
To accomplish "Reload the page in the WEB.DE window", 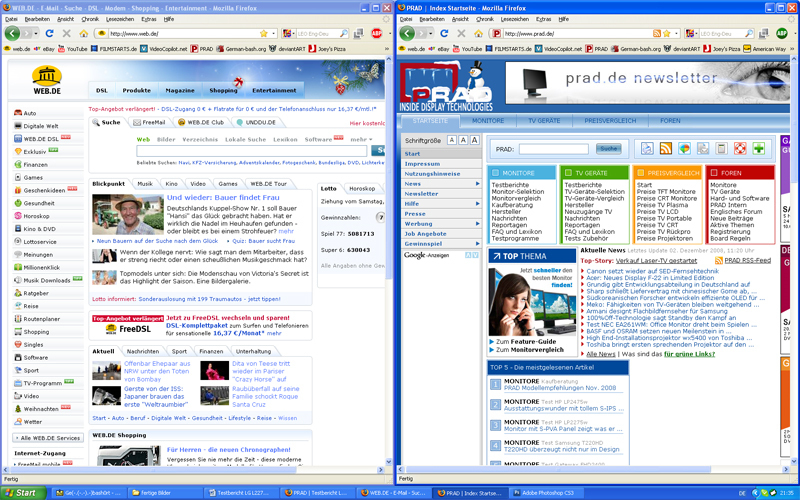I will [49, 33].
